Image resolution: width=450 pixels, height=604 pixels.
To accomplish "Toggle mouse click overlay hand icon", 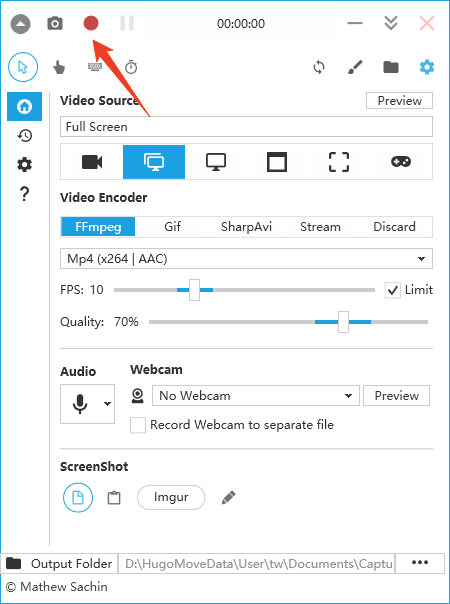I will pyautogui.click(x=59, y=67).
